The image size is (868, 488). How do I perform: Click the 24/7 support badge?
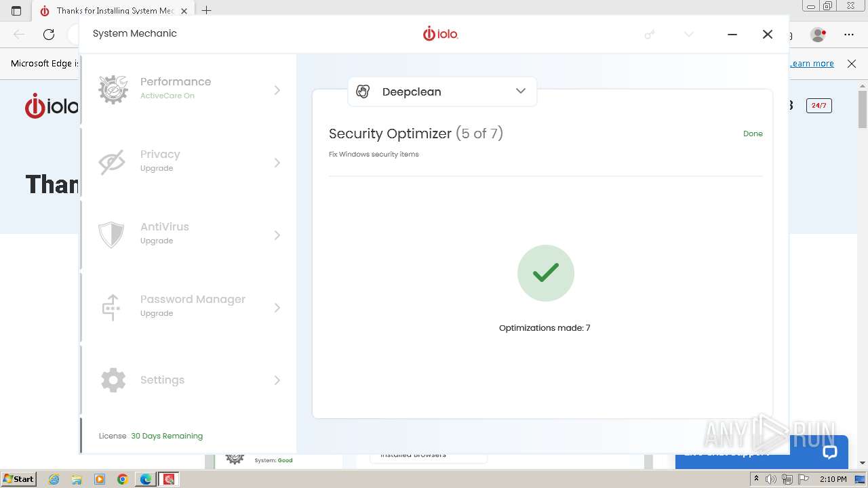pyautogui.click(x=818, y=105)
